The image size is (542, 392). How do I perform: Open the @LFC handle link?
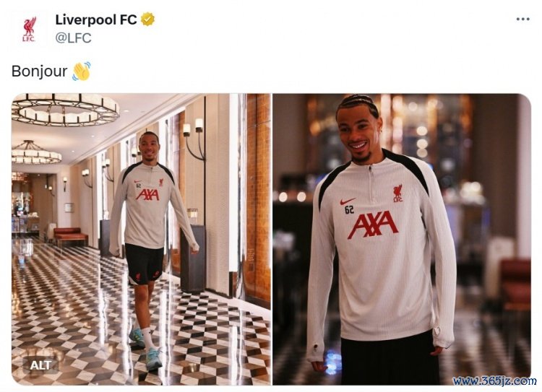73,38
